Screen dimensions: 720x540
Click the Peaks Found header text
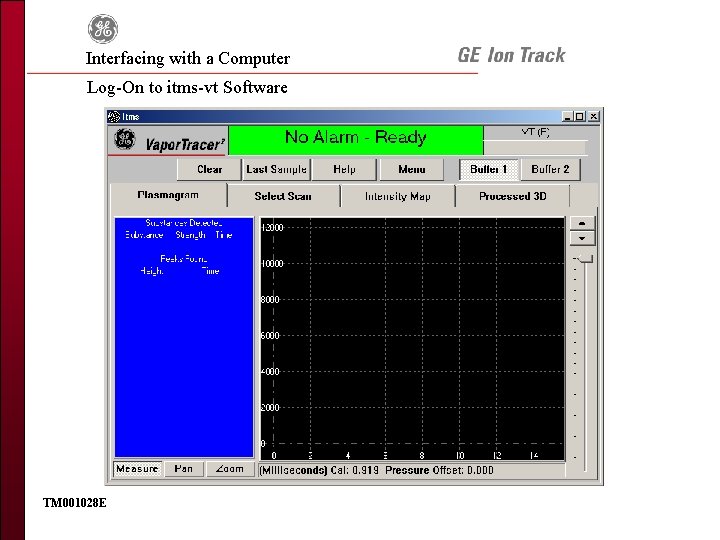[x=184, y=259]
